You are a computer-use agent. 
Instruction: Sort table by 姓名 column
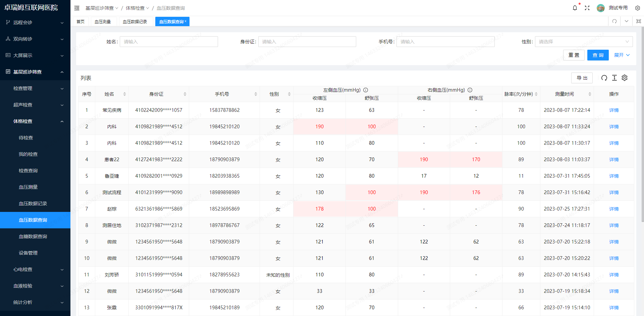[124, 94]
